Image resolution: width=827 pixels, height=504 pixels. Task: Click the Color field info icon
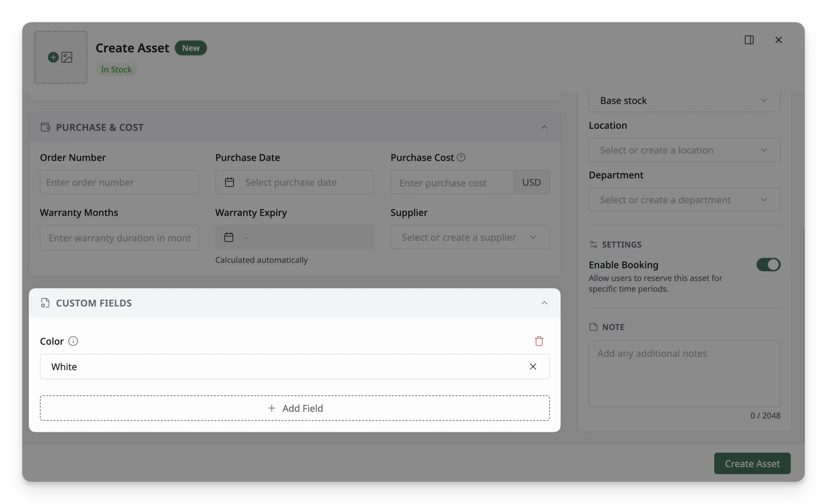click(73, 341)
